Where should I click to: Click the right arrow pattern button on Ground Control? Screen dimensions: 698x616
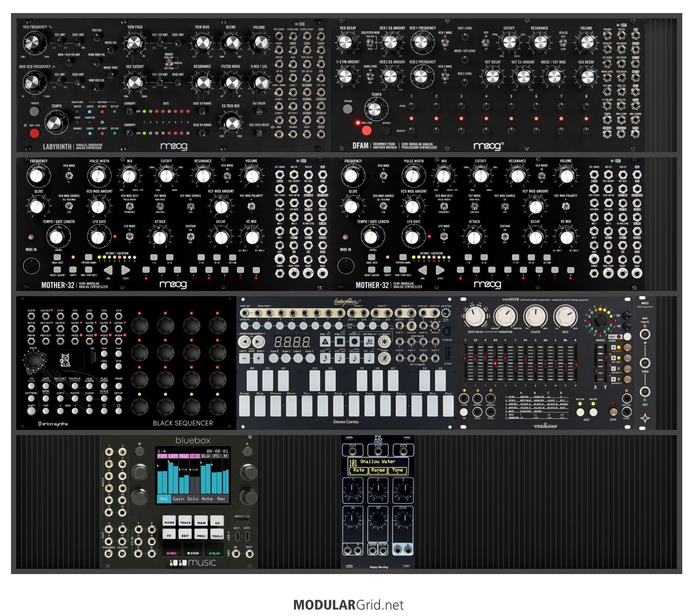(259, 342)
